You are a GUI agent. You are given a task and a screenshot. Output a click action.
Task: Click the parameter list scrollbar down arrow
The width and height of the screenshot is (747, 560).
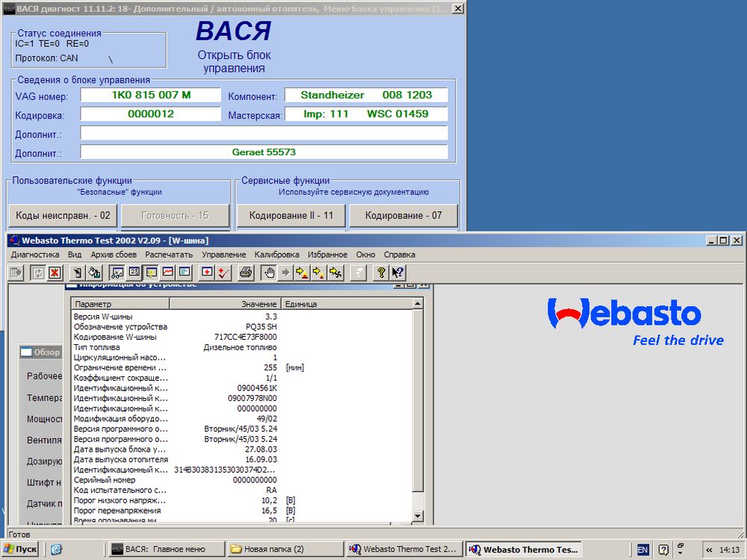tap(418, 516)
